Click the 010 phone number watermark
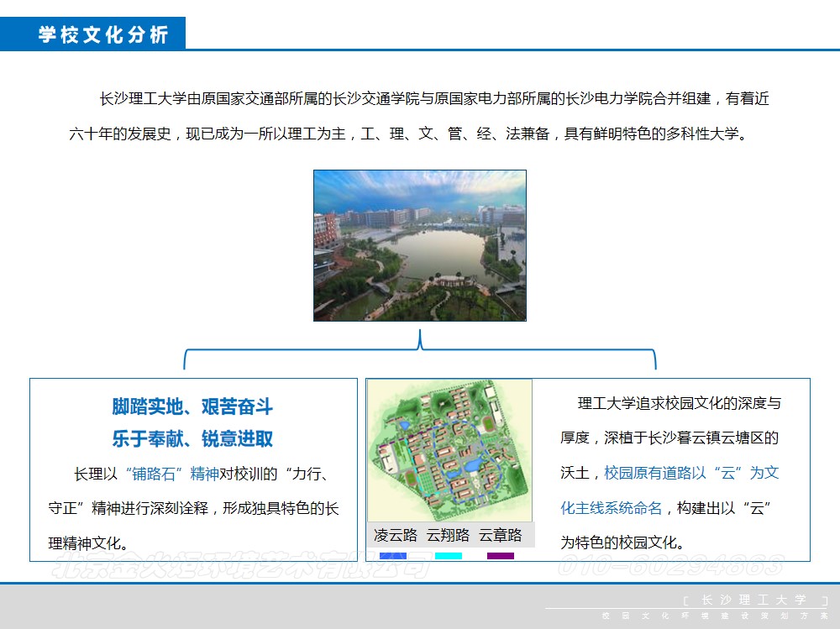Image resolution: width=840 pixels, height=629 pixels. pyautogui.click(x=670, y=566)
